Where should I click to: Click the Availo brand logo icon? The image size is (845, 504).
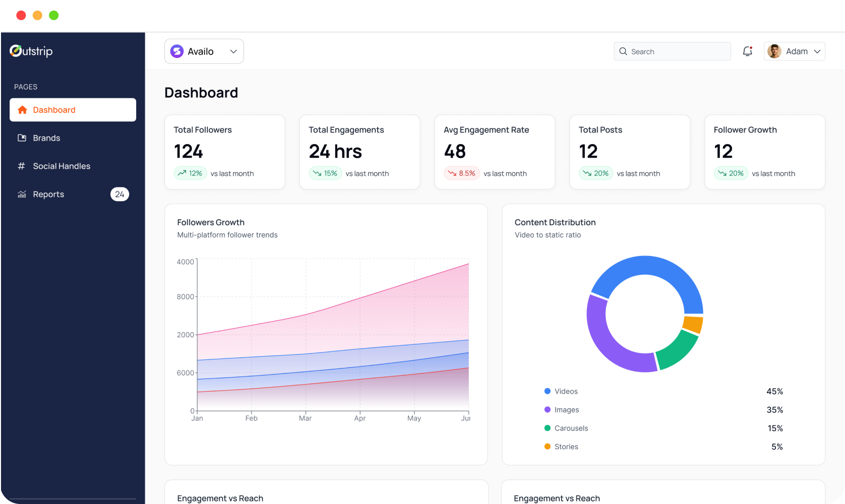(x=176, y=51)
